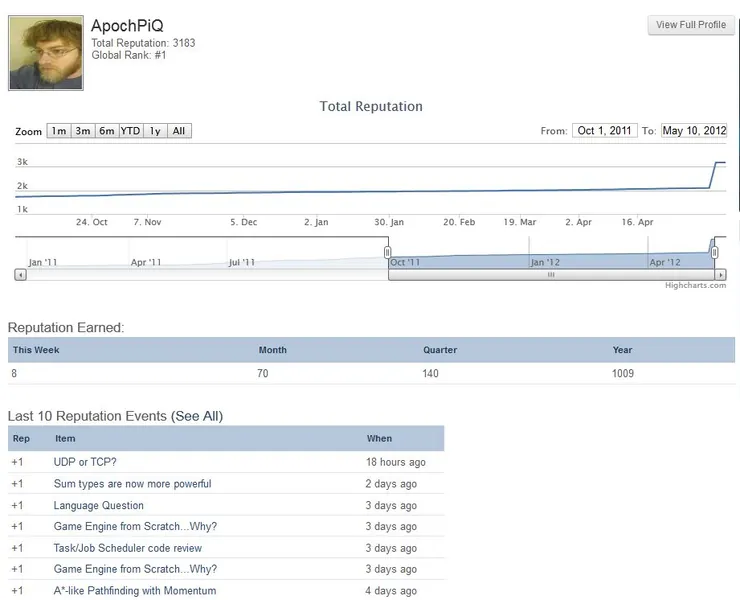Open View Full Profile
The width and height of the screenshot is (740, 600).
click(x=691, y=25)
